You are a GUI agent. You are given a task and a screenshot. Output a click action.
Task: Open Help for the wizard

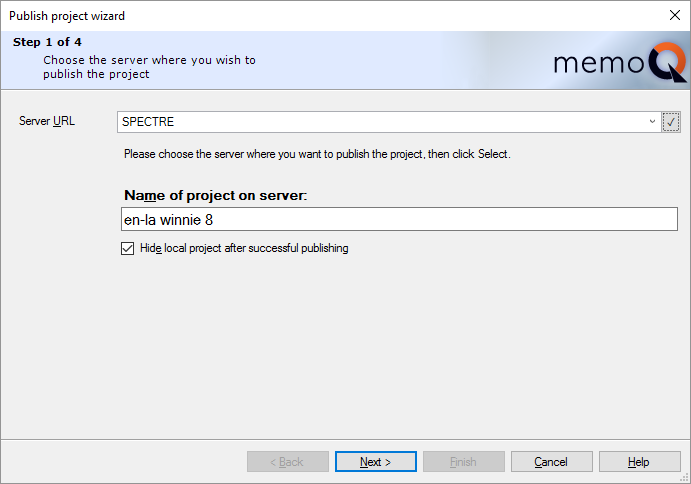point(639,462)
